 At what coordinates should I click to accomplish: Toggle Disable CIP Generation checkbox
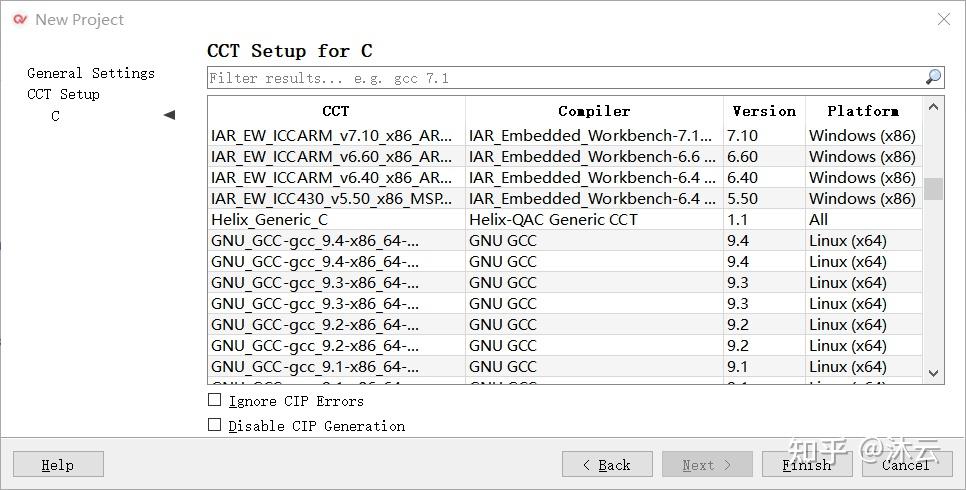click(x=214, y=425)
